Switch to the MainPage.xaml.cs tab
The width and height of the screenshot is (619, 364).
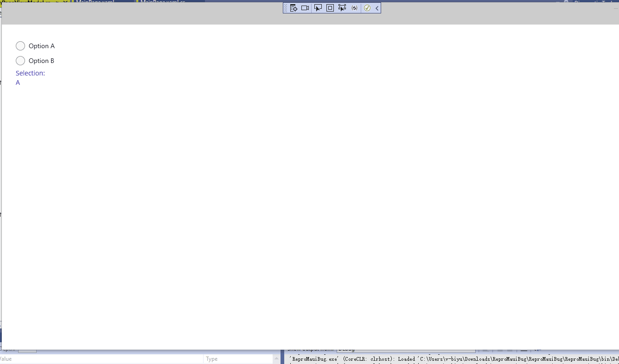coord(162,2)
